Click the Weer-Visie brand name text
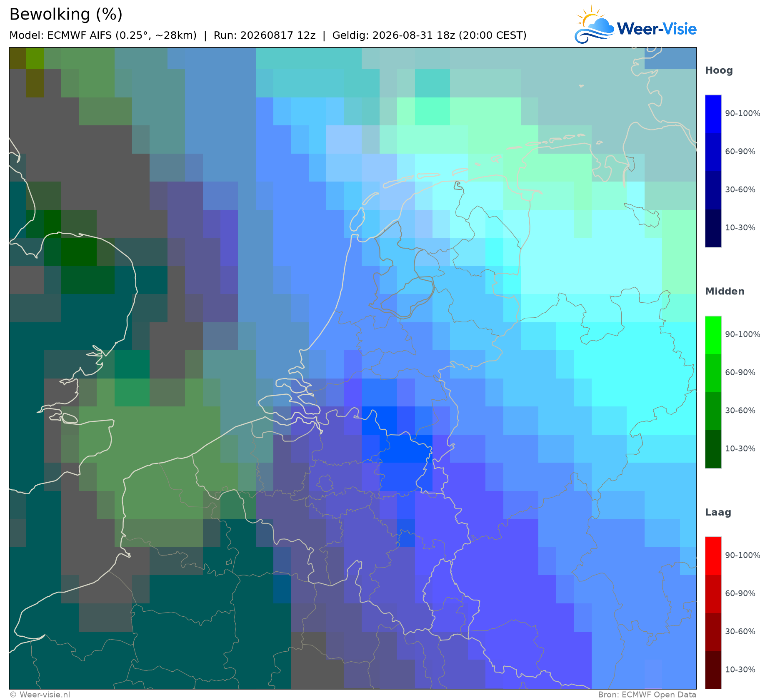 click(657, 29)
